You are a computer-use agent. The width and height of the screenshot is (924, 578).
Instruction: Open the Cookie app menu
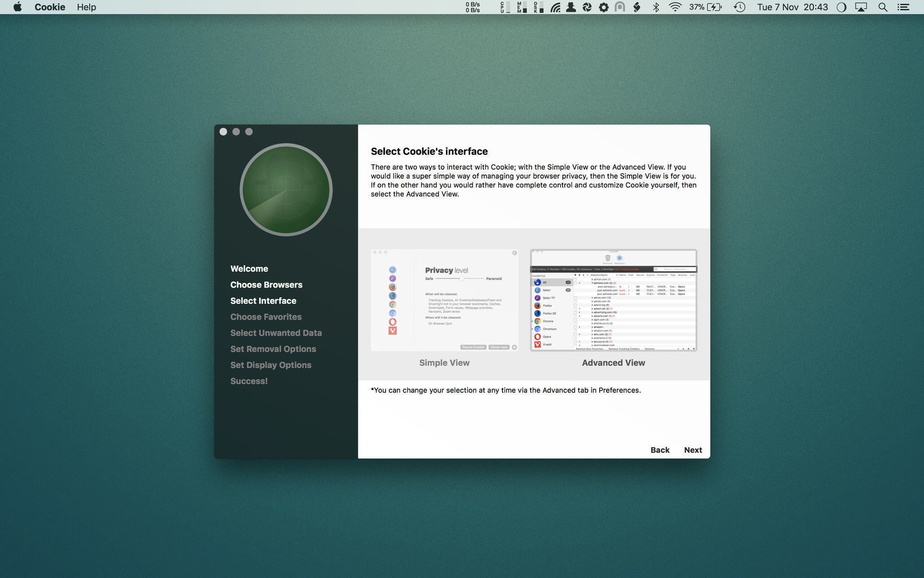point(50,7)
